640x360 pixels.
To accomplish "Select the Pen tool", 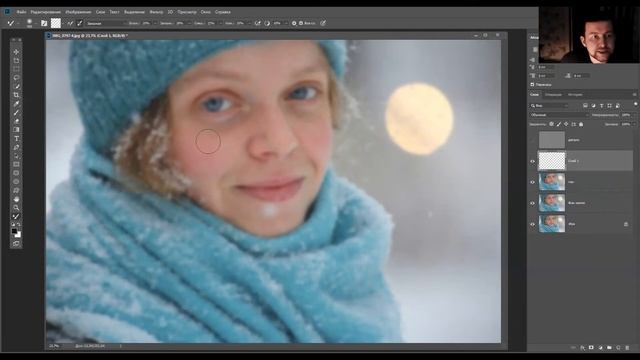I will tap(16, 147).
